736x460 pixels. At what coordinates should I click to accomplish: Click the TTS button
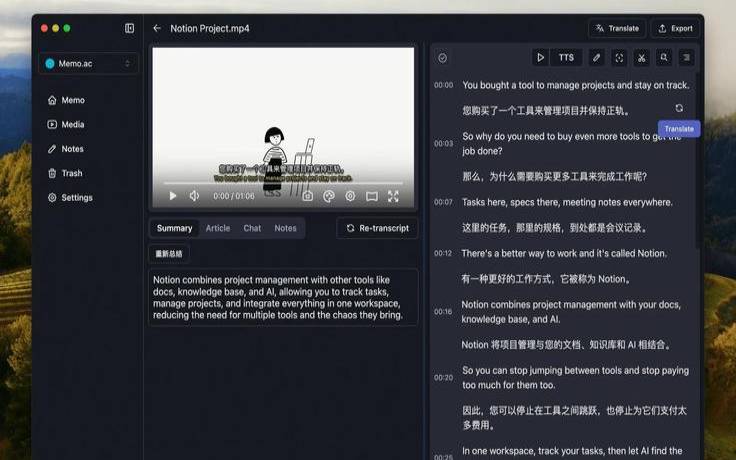tap(566, 57)
